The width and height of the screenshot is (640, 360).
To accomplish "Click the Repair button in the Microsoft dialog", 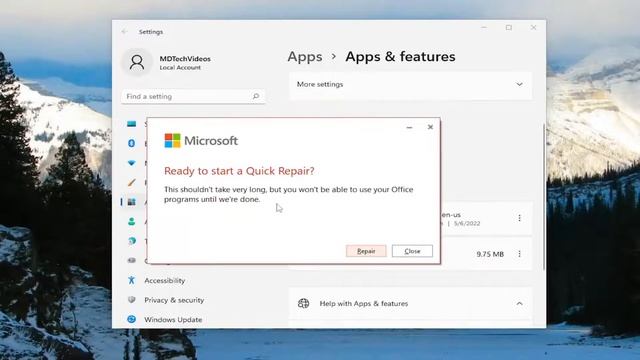I will coord(366,251).
